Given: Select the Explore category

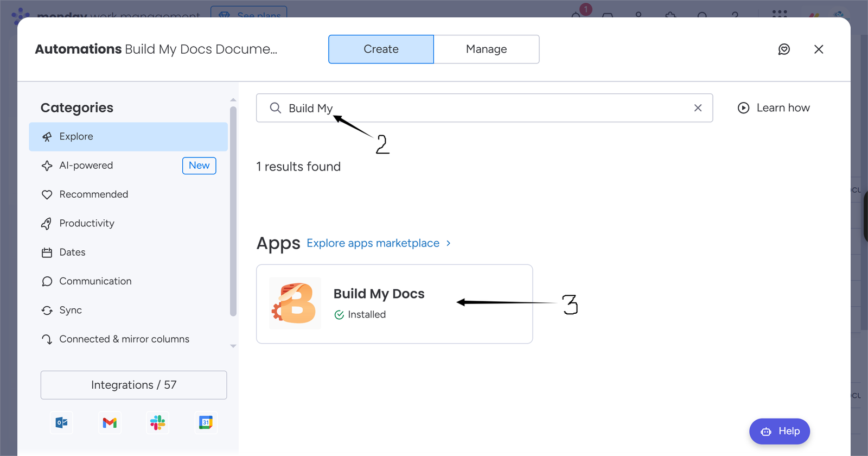Looking at the screenshot, I should 129,137.
